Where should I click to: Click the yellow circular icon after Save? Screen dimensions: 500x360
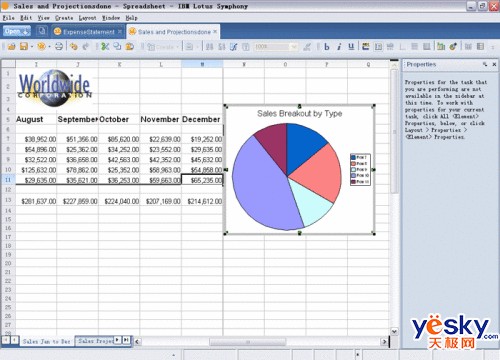41,47
